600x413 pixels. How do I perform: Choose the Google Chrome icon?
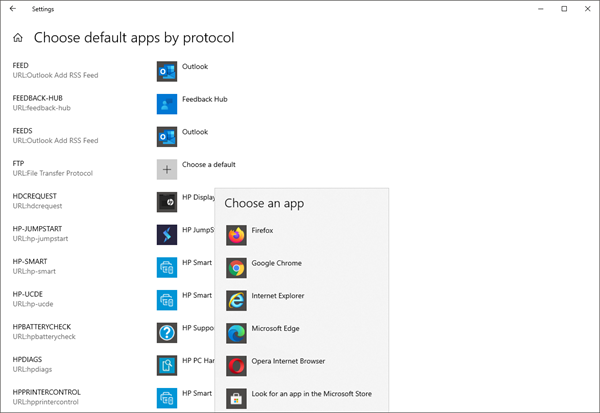coord(236,268)
